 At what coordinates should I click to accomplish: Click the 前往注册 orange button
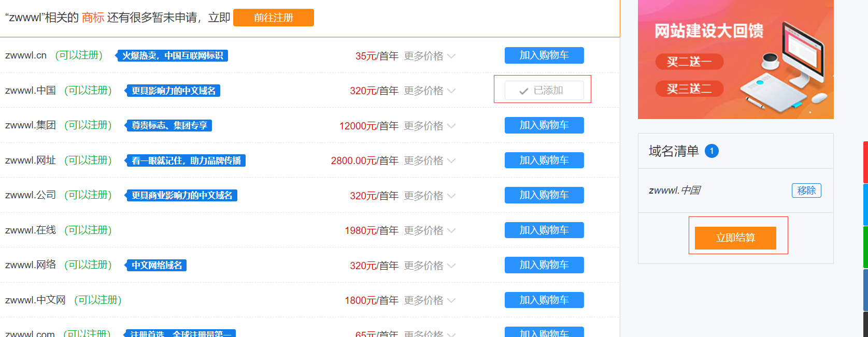(274, 18)
